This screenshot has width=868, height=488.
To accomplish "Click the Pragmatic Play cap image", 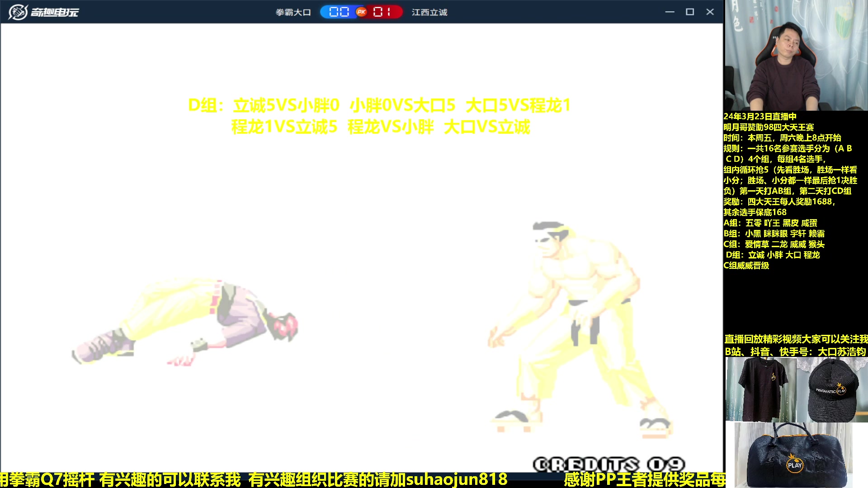I will click(x=832, y=389).
